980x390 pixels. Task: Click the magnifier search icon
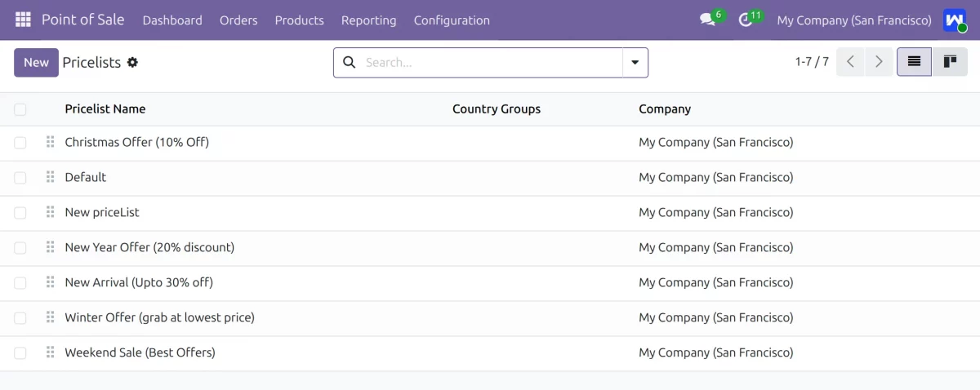pos(349,62)
